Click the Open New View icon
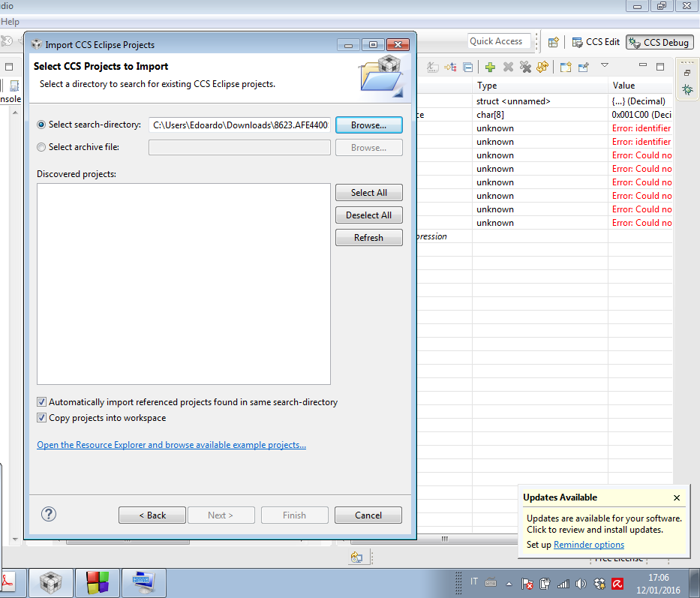 [566, 67]
